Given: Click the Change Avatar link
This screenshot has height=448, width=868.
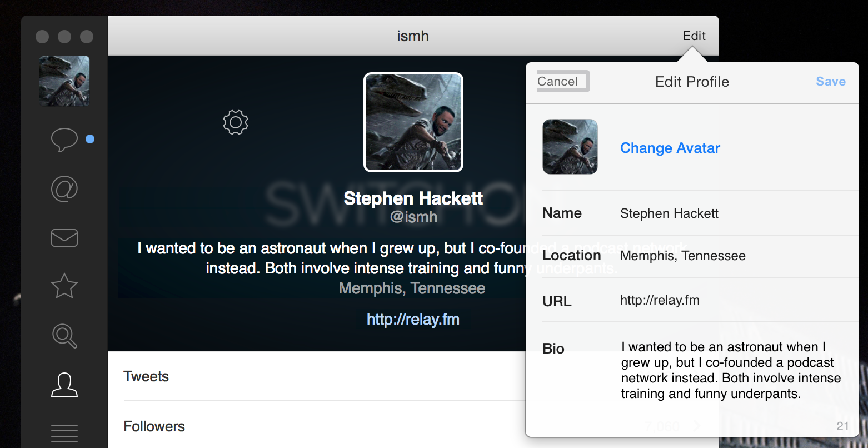Looking at the screenshot, I should point(670,148).
